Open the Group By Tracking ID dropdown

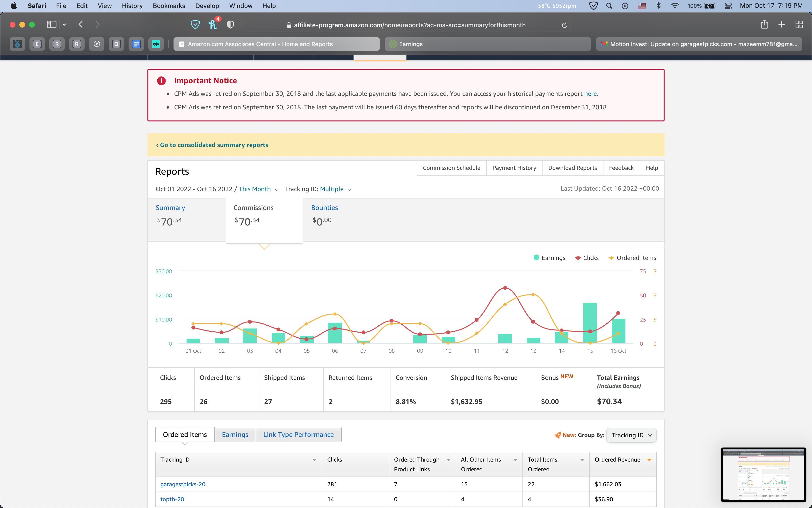[x=631, y=435]
